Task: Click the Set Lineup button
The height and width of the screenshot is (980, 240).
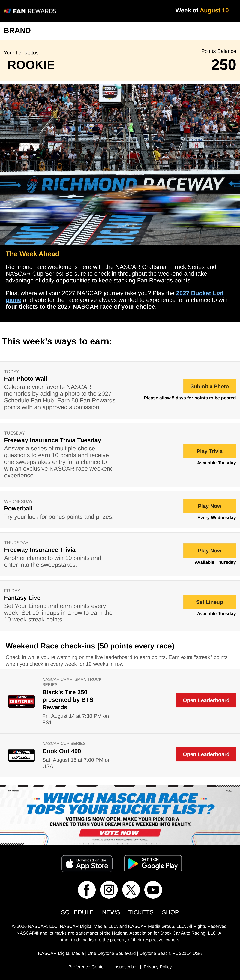Action: (x=210, y=602)
